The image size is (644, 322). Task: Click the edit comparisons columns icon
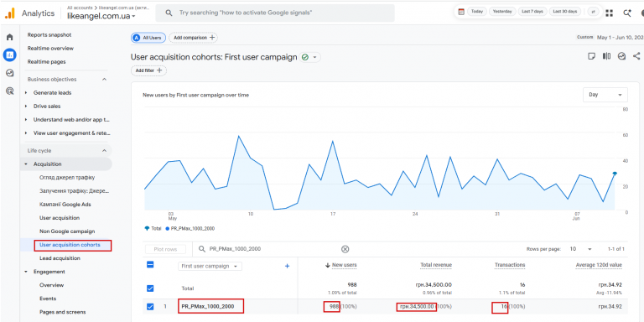(606, 56)
